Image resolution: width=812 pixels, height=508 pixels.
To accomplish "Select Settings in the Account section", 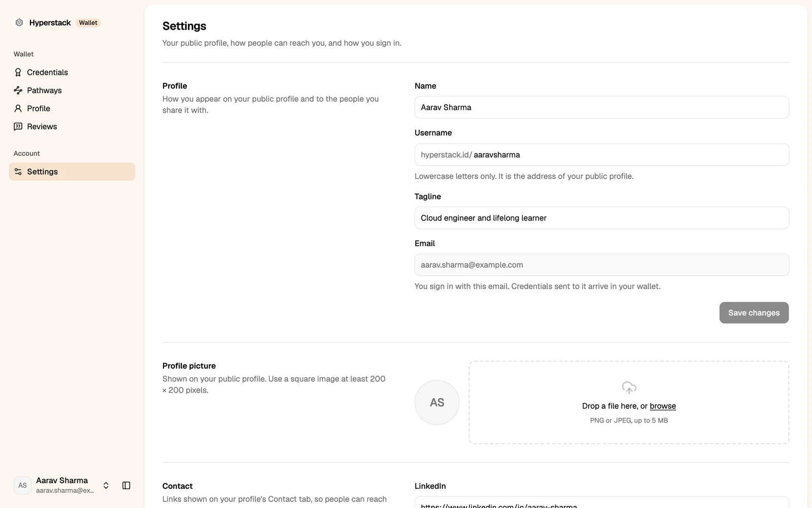I will pos(72,172).
